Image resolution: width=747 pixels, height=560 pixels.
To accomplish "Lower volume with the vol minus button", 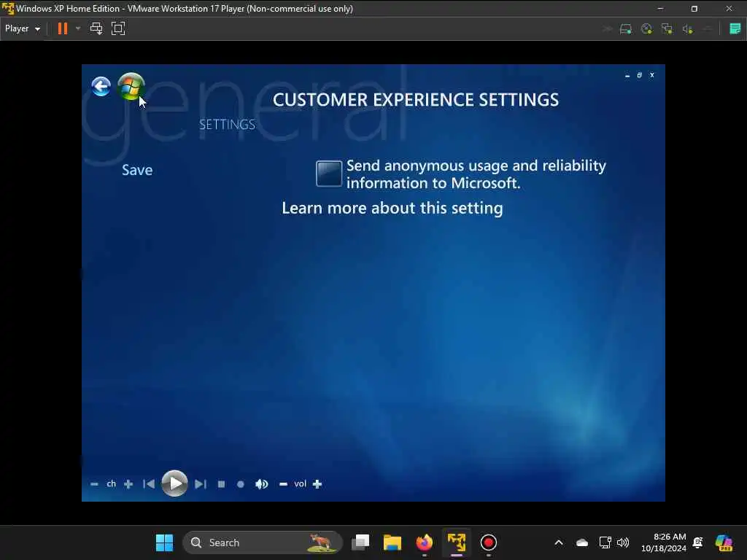I will tap(283, 484).
